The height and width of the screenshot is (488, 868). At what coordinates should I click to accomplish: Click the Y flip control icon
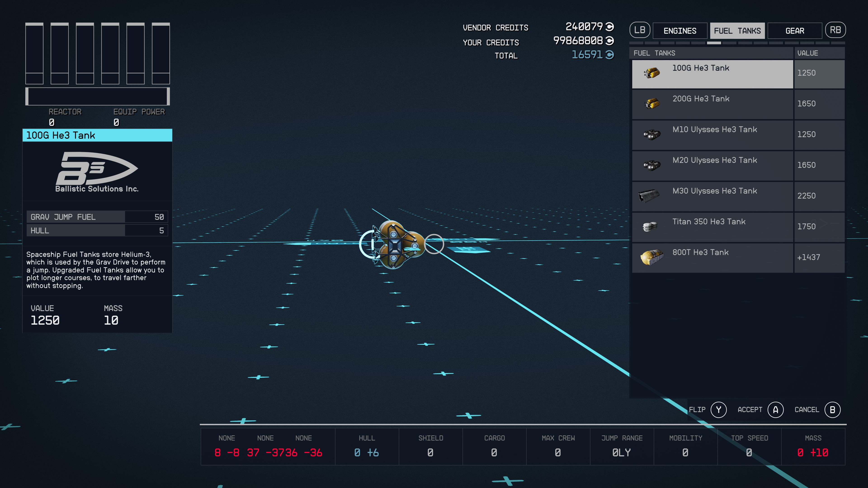click(x=719, y=410)
